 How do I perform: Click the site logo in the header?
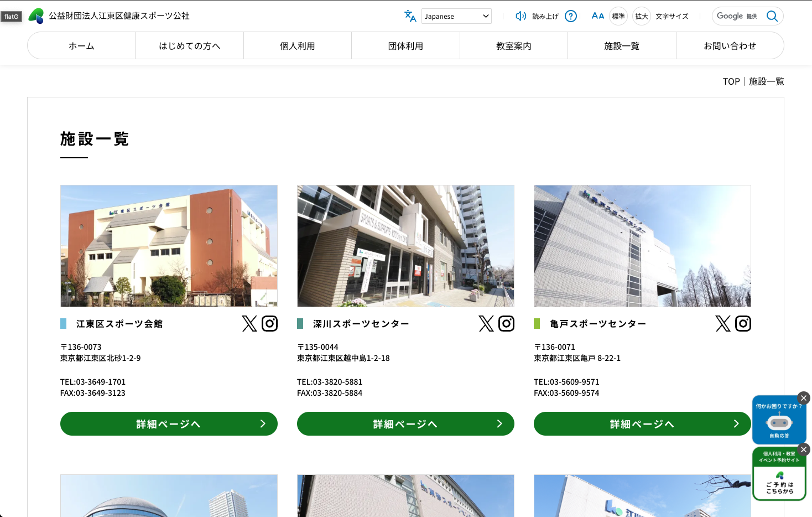pyautogui.click(x=36, y=16)
